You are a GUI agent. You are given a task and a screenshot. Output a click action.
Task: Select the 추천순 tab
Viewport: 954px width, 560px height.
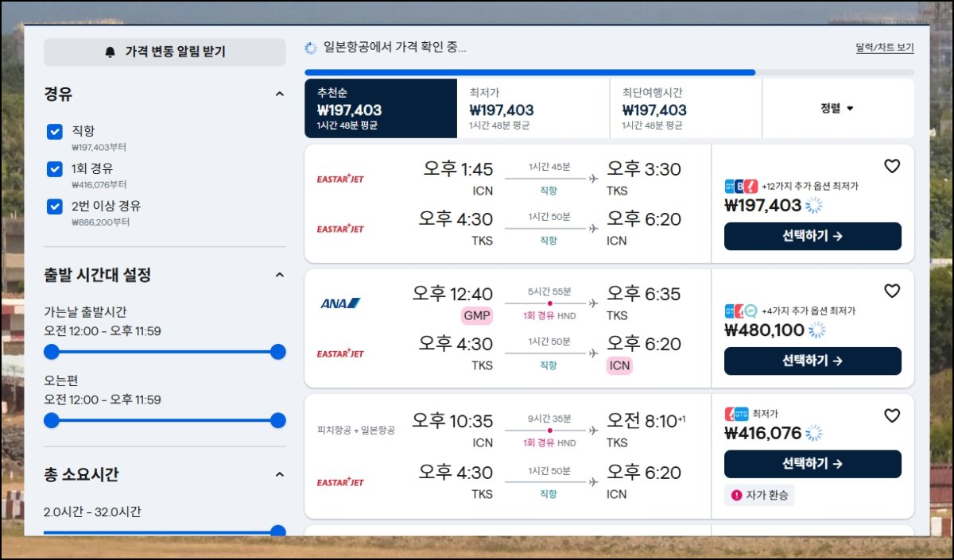381,108
